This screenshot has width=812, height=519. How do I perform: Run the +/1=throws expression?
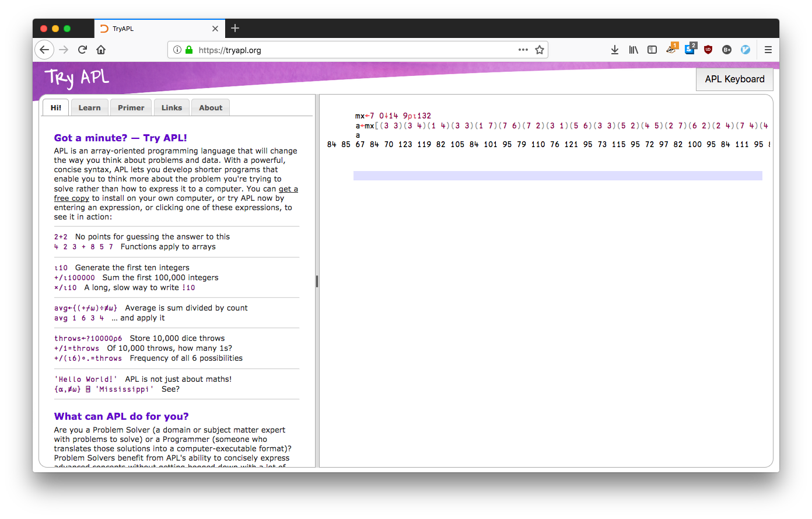(x=76, y=349)
